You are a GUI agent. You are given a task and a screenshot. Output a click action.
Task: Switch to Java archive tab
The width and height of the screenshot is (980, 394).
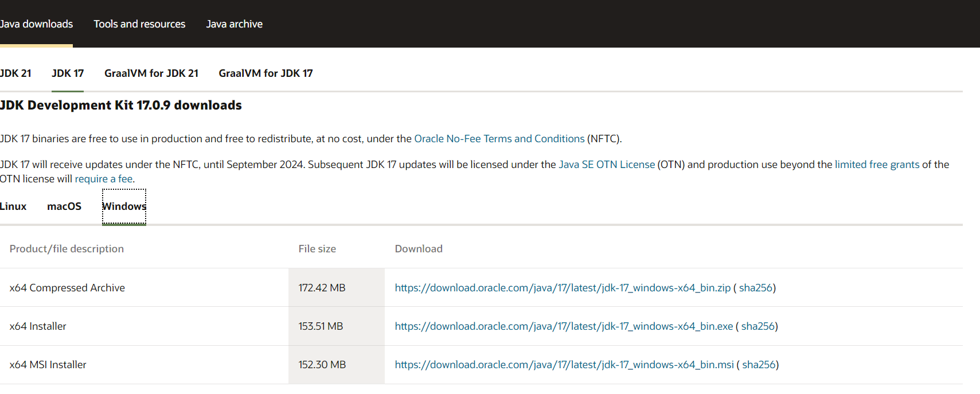[x=235, y=24]
